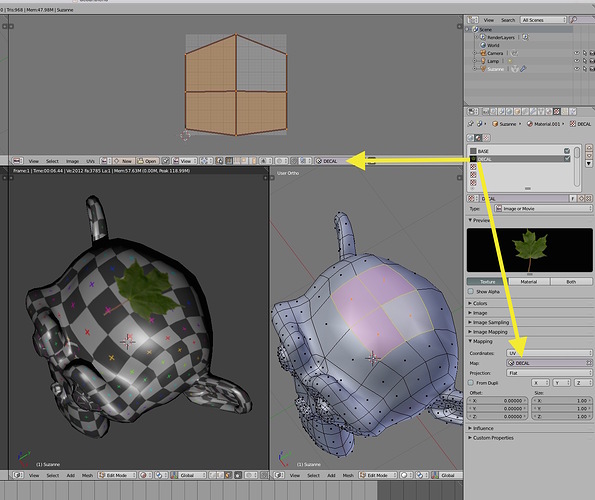Expand the Image panel
Screen dimensions: 595x500
pyautogui.click(x=478, y=313)
